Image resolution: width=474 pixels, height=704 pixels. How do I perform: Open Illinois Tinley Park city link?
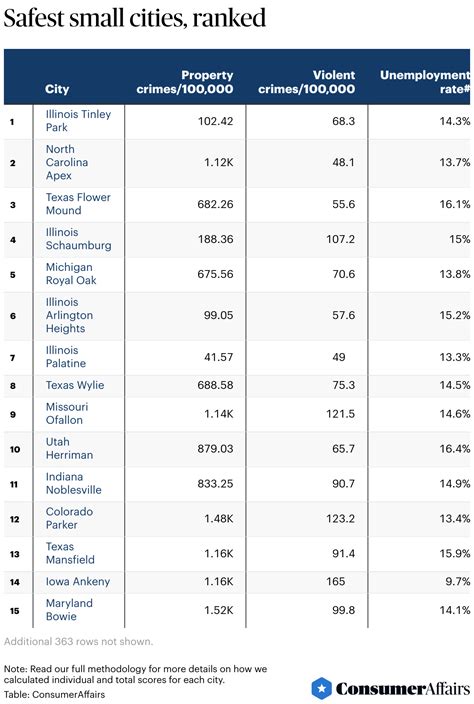tap(78, 121)
